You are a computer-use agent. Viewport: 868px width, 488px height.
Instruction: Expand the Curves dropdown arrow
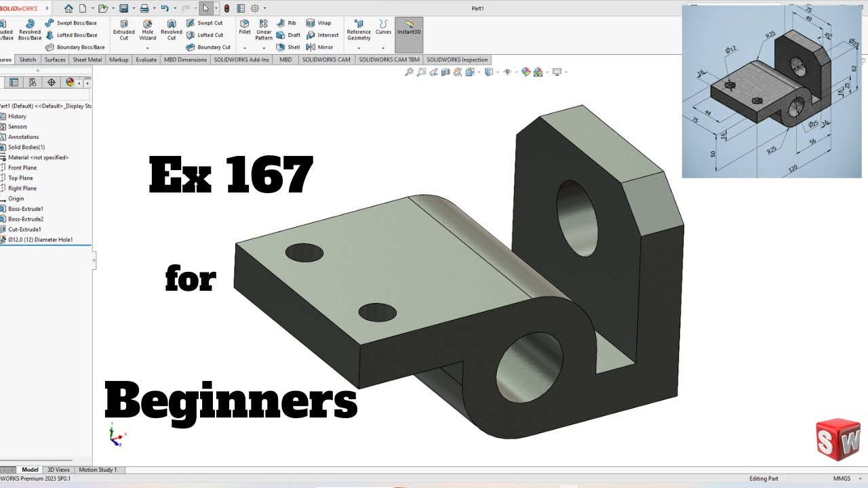click(x=384, y=48)
